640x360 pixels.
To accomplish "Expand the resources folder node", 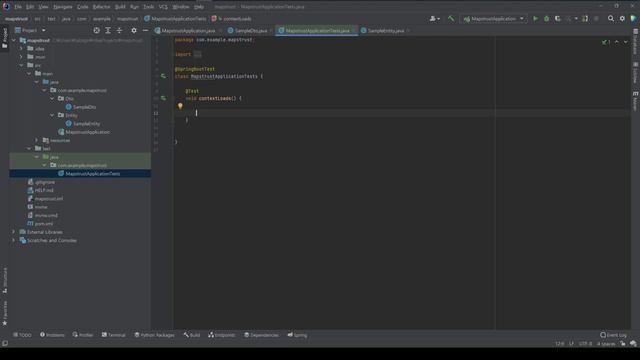I will 37,140.
